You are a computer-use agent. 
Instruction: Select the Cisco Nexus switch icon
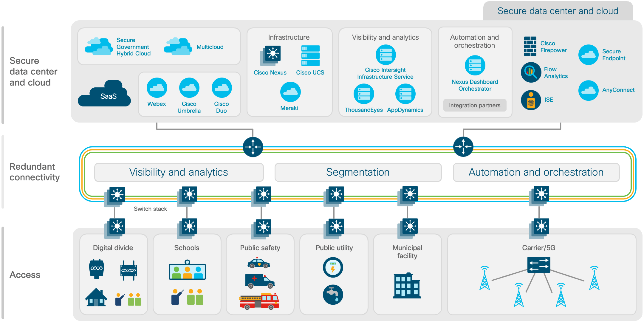tap(270, 55)
